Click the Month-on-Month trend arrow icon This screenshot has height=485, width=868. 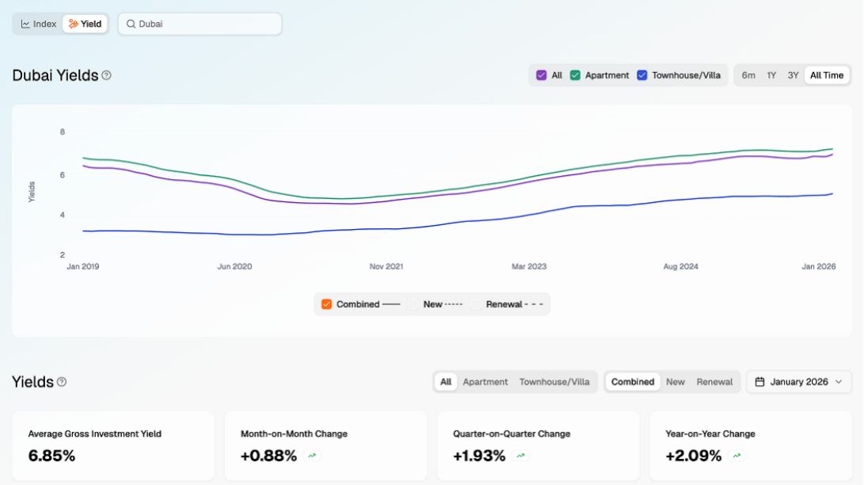312,456
